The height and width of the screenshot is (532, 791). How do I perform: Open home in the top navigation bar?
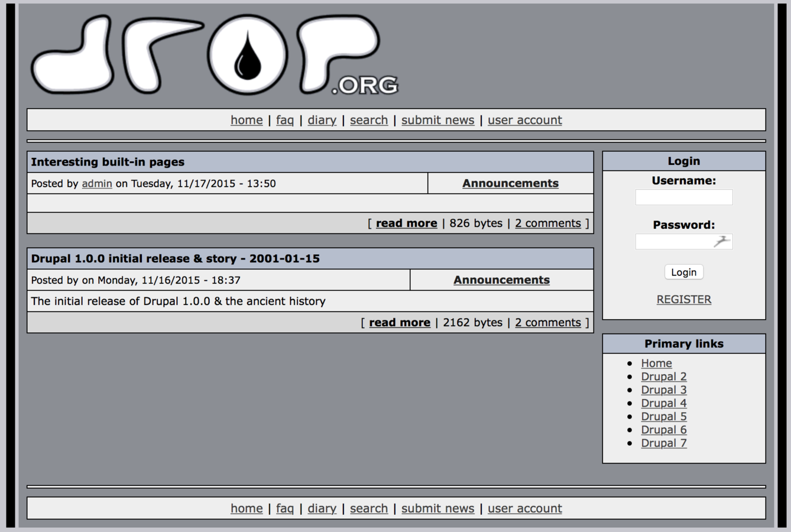point(247,120)
